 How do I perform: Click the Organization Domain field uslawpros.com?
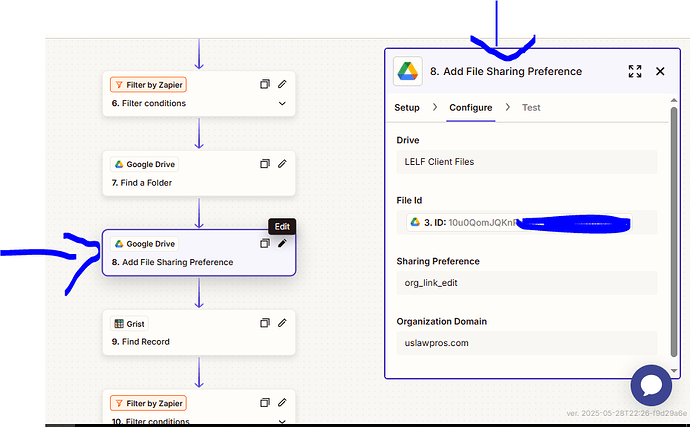(x=526, y=342)
